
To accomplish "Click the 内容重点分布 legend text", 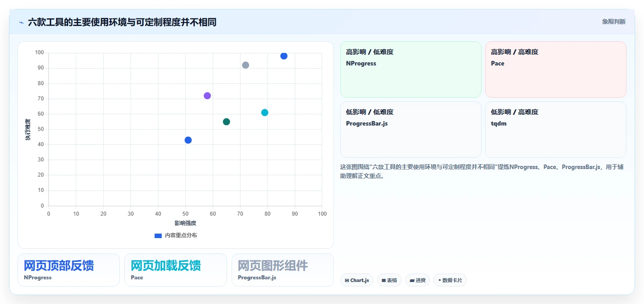I will [x=181, y=235].
